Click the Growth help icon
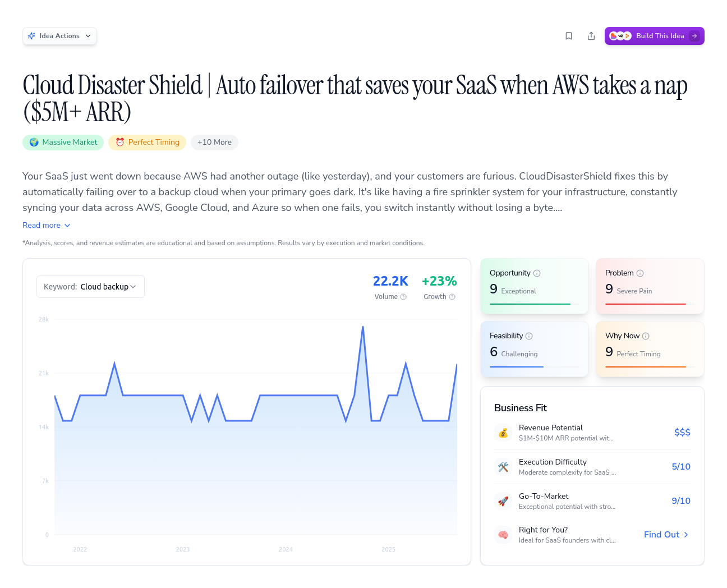The height and width of the screenshot is (588, 727). coord(452,297)
